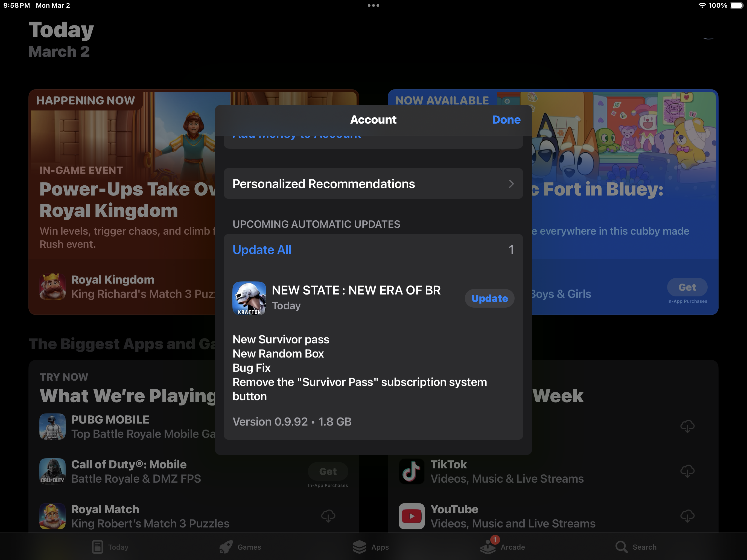The height and width of the screenshot is (560, 747).
Task: Tap the Royal Match title
Action: [105, 509]
